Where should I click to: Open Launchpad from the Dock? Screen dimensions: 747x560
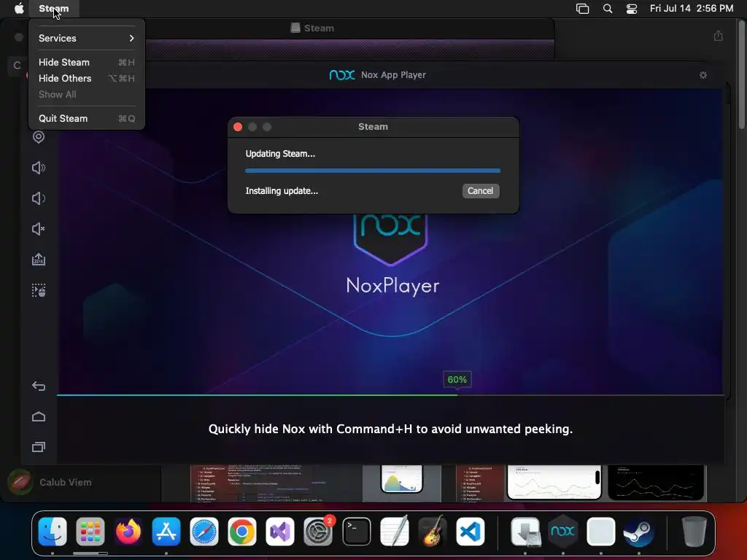pyautogui.click(x=90, y=532)
